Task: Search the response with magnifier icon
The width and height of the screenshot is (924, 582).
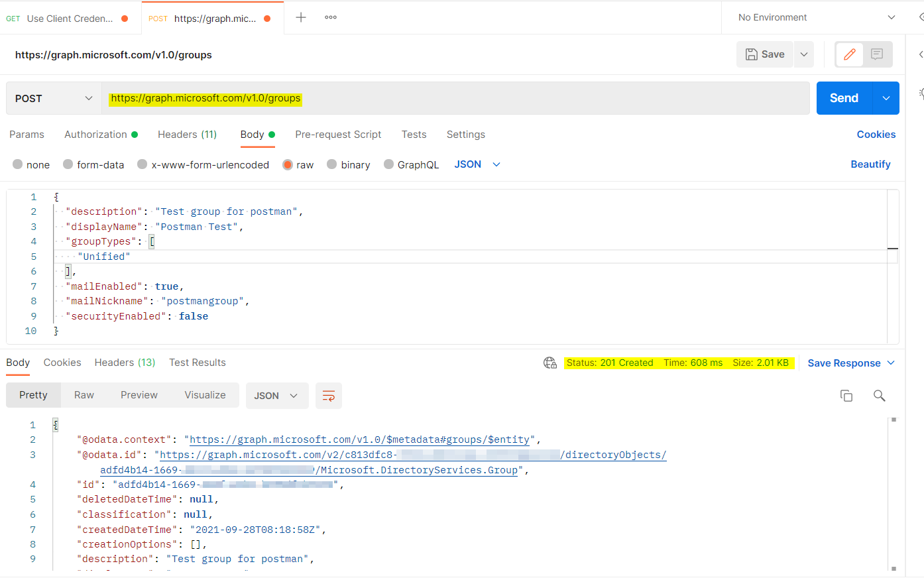Action: pyautogui.click(x=880, y=396)
